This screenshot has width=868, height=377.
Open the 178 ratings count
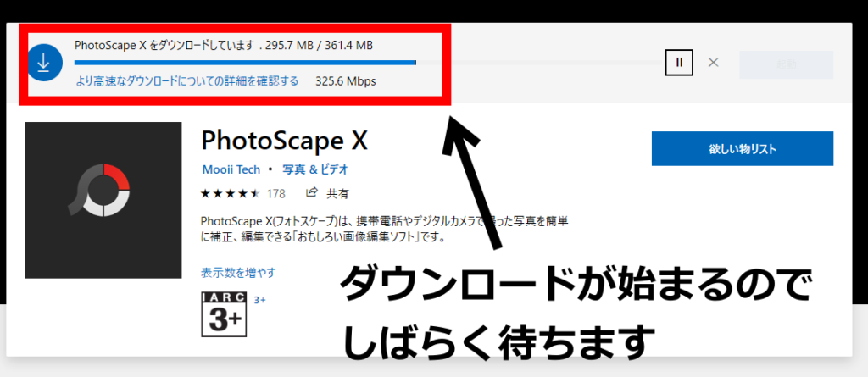coord(275,193)
